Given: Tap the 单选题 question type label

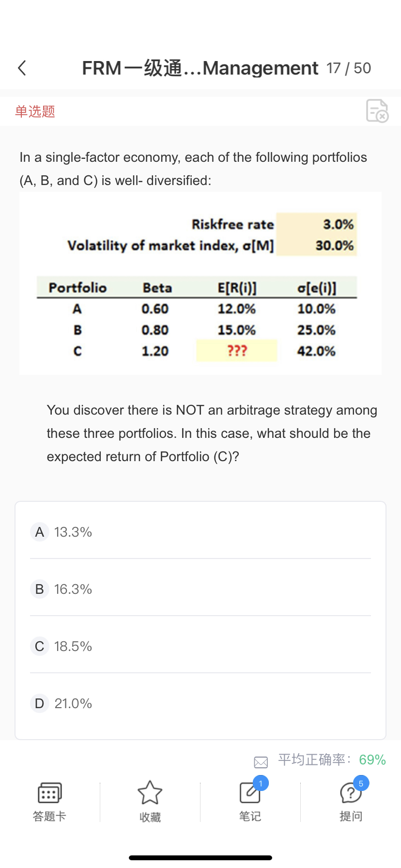Looking at the screenshot, I should click(x=35, y=111).
